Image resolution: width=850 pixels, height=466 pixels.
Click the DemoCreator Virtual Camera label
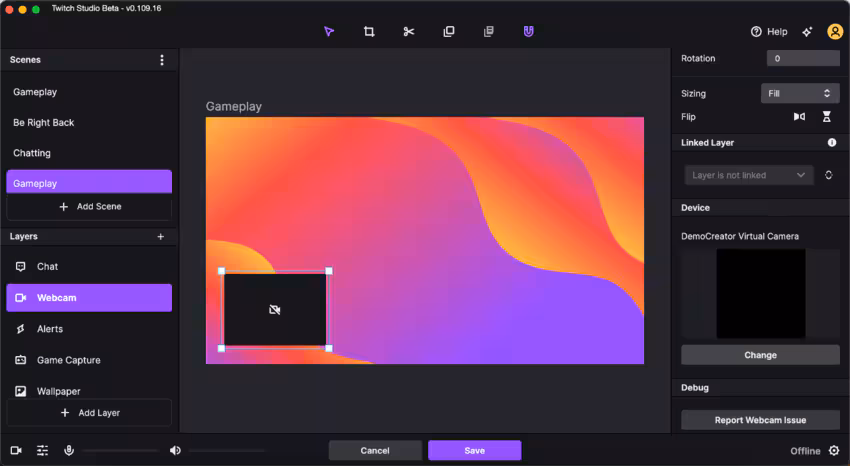point(739,236)
